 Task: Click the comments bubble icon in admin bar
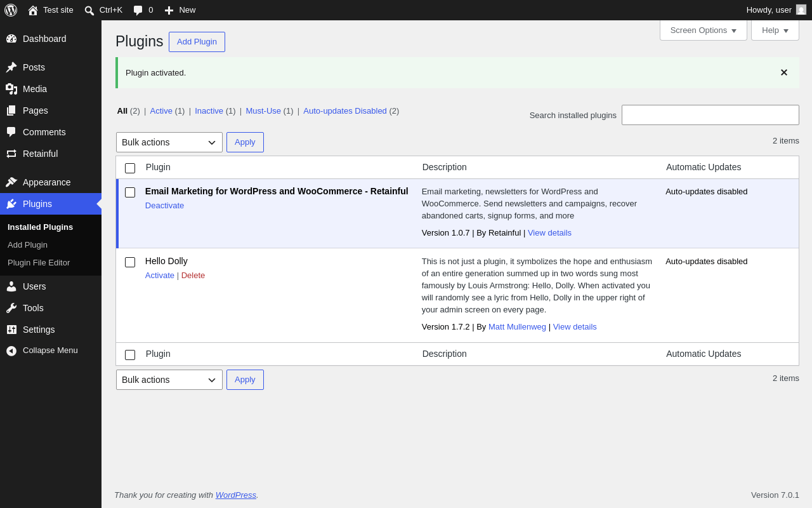pos(138,10)
